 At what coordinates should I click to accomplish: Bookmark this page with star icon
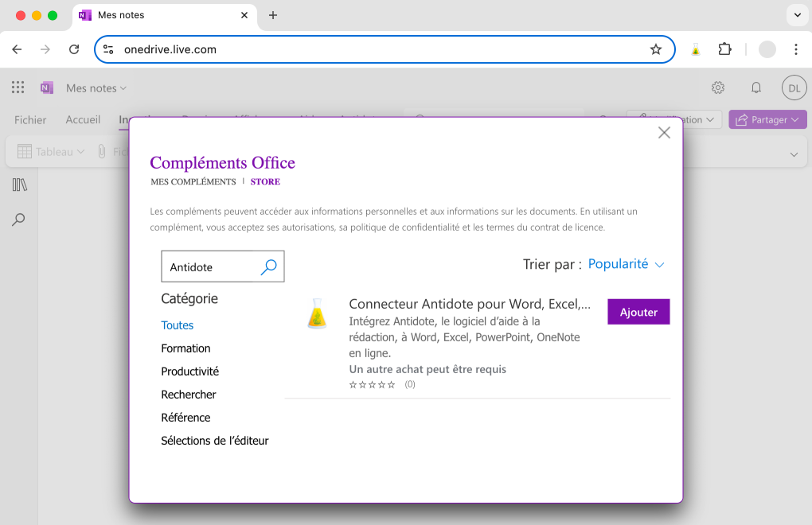coord(656,49)
